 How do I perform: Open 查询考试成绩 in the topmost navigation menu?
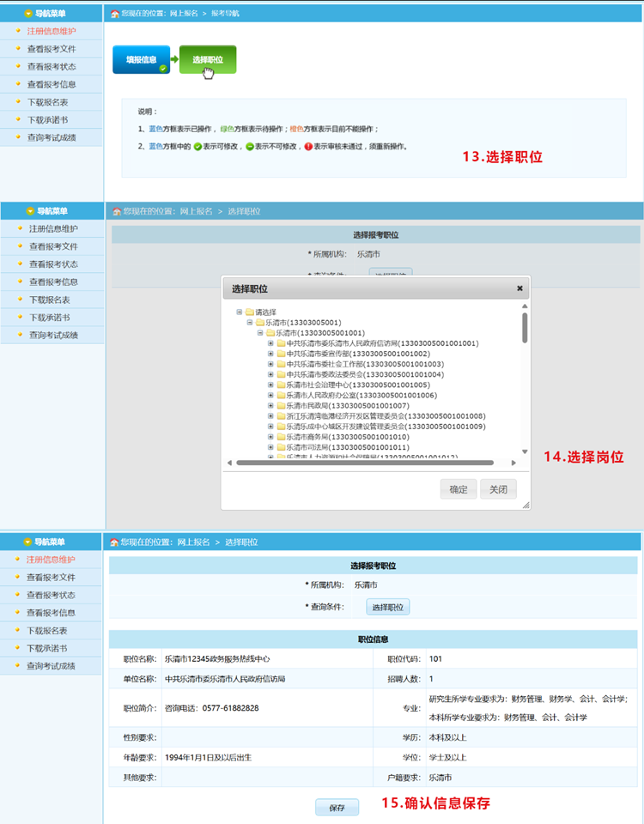click(52, 137)
